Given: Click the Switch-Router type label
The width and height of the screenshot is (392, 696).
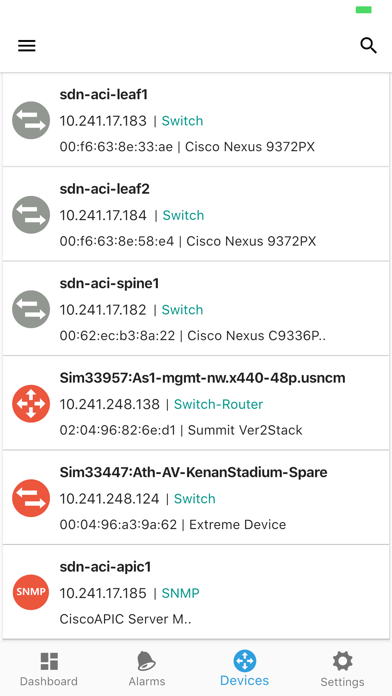Looking at the screenshot, I should 218,404.
